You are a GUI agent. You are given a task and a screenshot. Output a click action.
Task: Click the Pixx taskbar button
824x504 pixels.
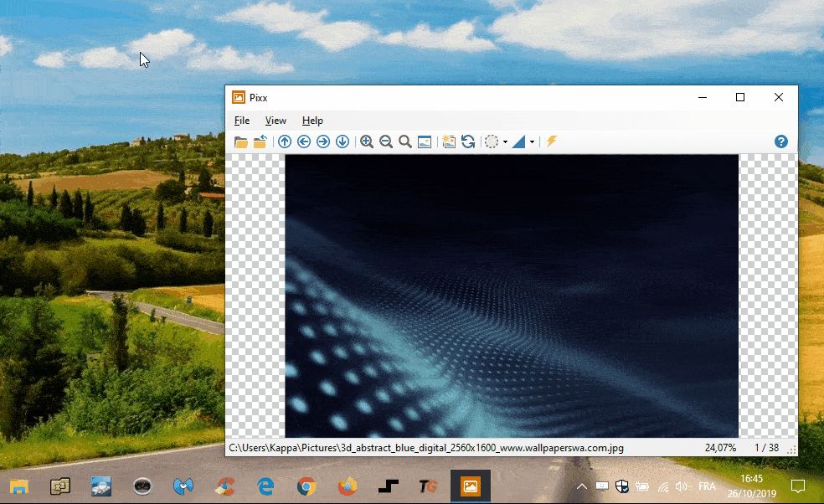click(471, 486)
